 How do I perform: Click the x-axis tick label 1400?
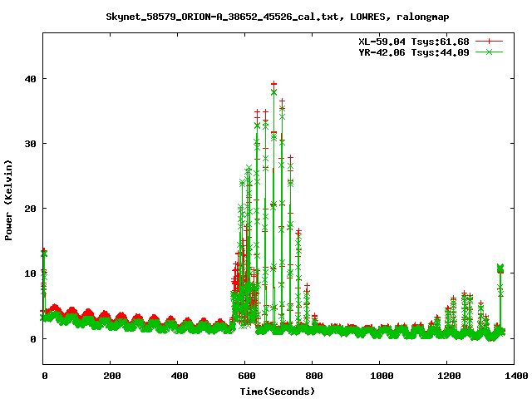[x=516, y=376]
